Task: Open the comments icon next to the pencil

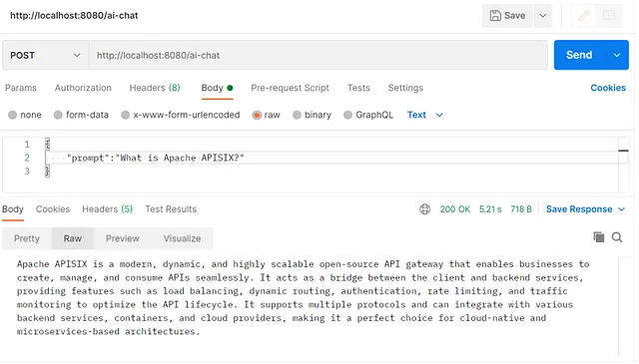Action: click(x=609, y=16)
